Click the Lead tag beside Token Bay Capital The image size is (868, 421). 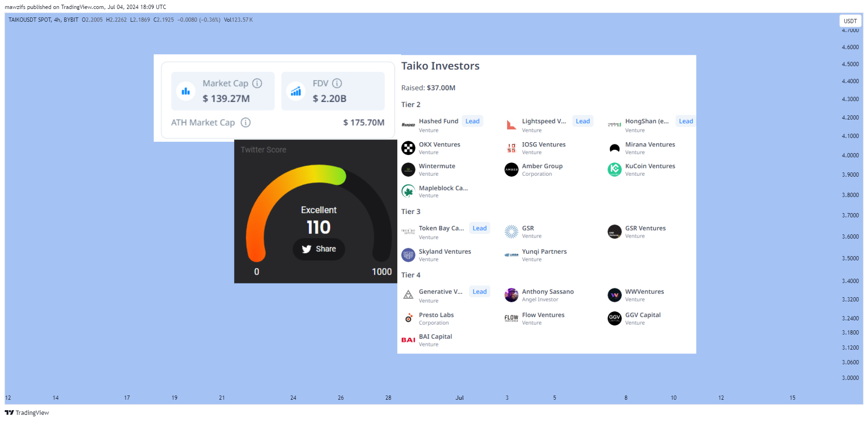pos(480,228)
